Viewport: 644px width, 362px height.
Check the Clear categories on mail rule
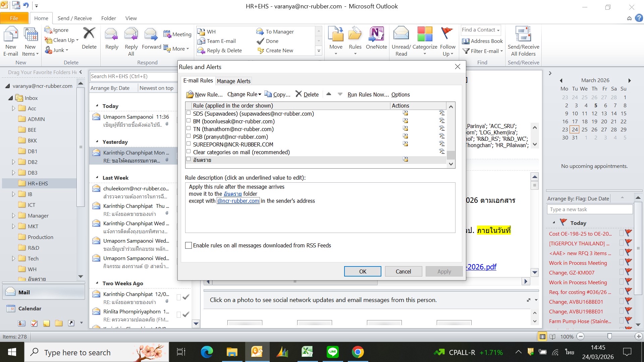[x=189, y=152]
